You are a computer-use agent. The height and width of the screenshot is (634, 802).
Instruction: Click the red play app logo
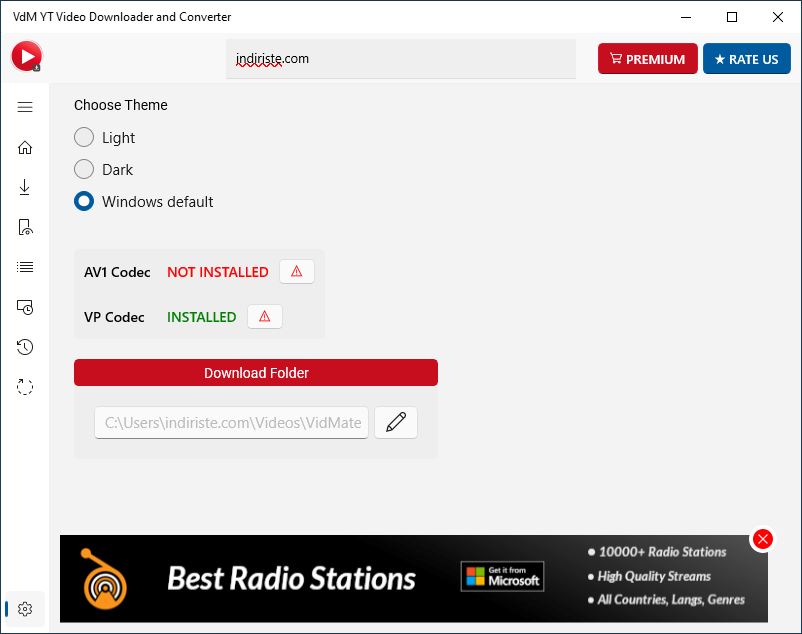(26, 56)
